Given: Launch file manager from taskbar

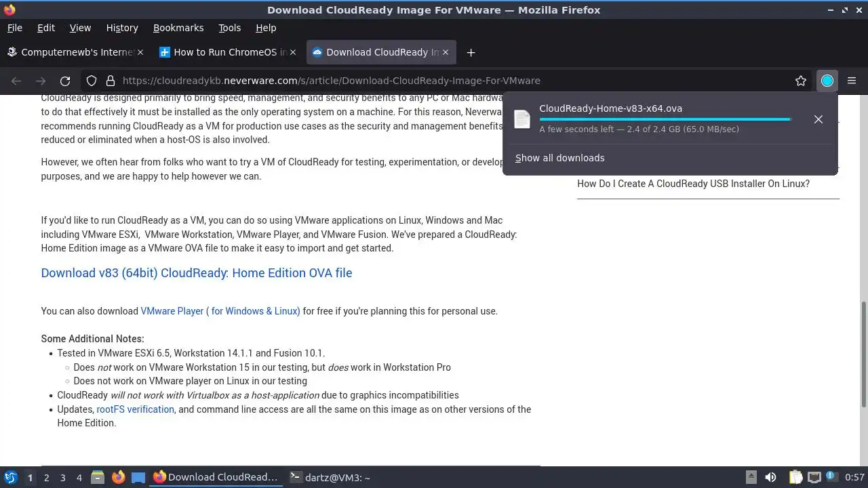Looking at the screenshot, I should point(98,477).
